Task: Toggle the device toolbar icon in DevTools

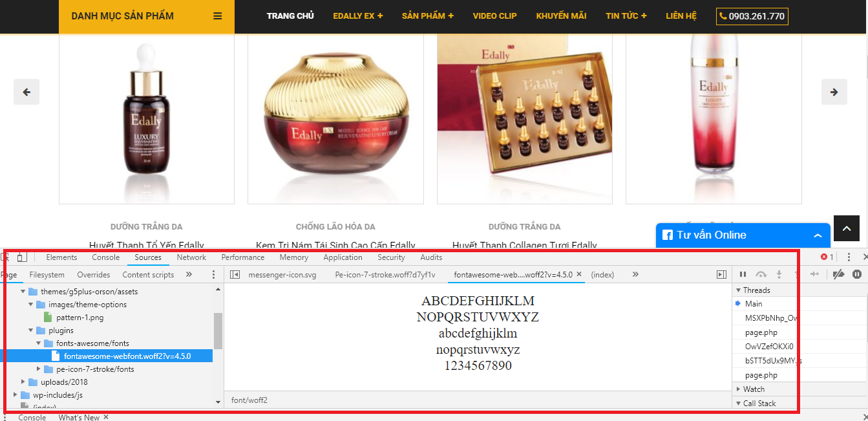Action: [x=22, y=257]
